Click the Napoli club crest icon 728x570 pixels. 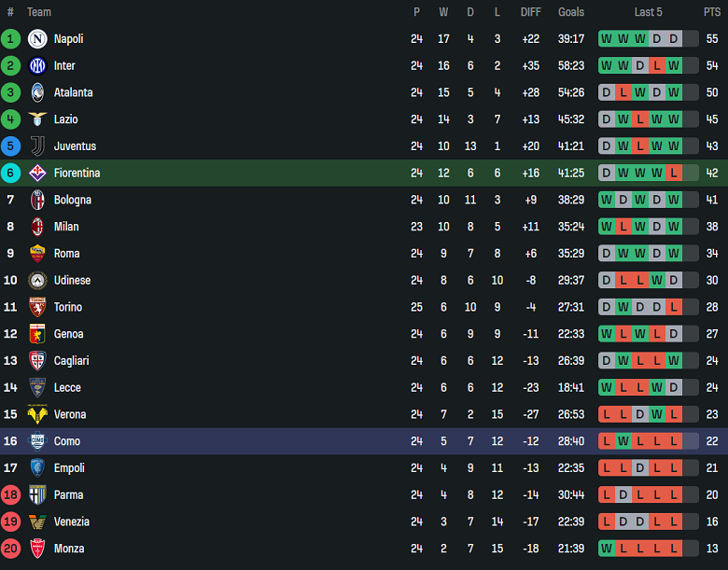[37, 39]
